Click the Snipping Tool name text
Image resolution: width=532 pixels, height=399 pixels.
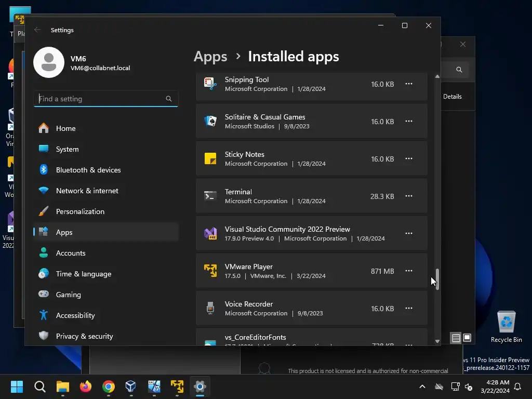(x=247, y=79)
